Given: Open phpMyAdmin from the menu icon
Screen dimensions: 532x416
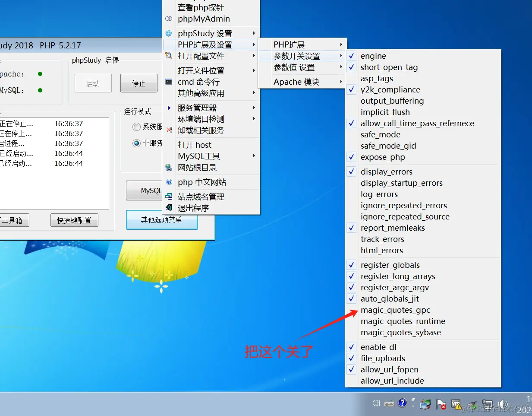Looking at the screenshot, I should click(169, 19).
